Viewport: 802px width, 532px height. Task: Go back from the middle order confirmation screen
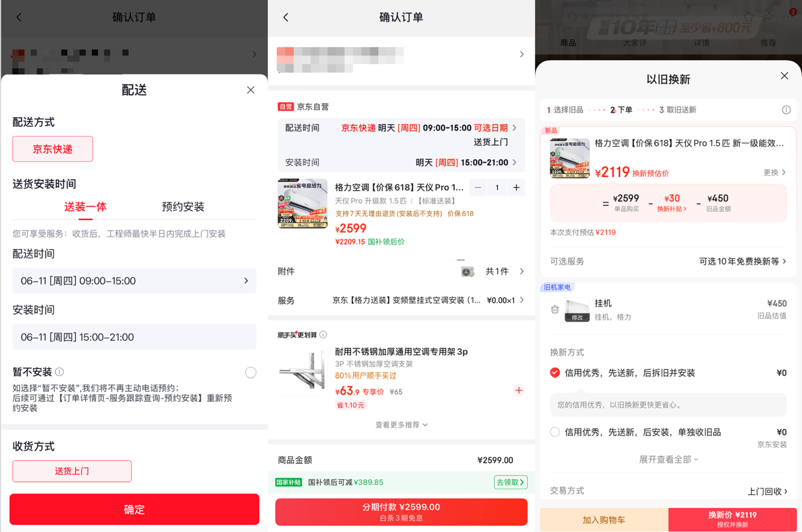click(x=286, y=17)
